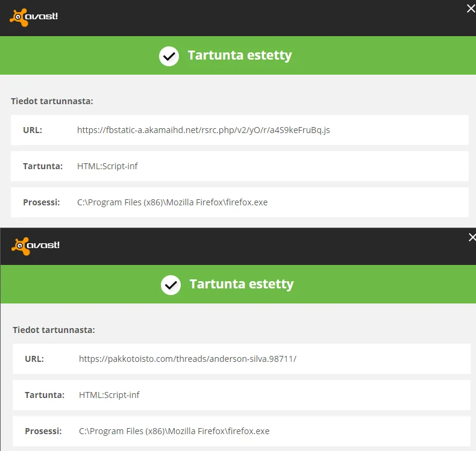Click the pakkotoisto.com thread URL
476x451 pixels.
click(x=187, y=359)
